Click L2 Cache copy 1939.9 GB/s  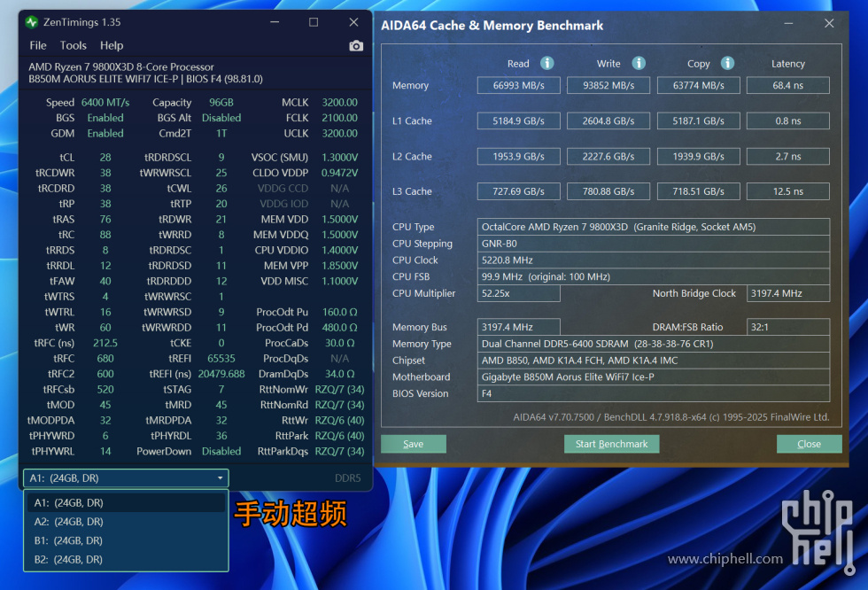tap(698, 156)
